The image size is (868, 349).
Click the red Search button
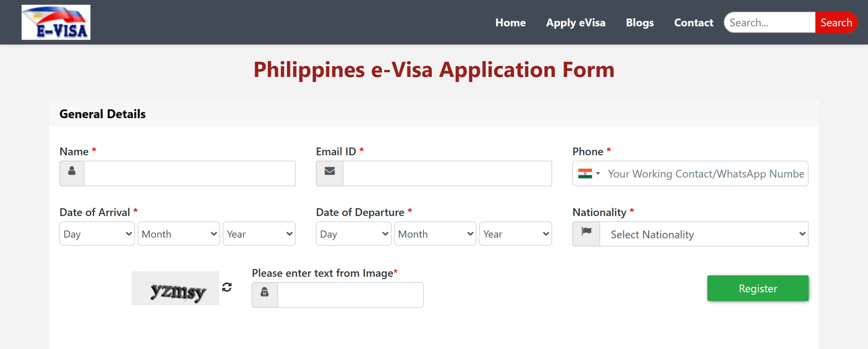pyautogui.click(x=836, y=23)
